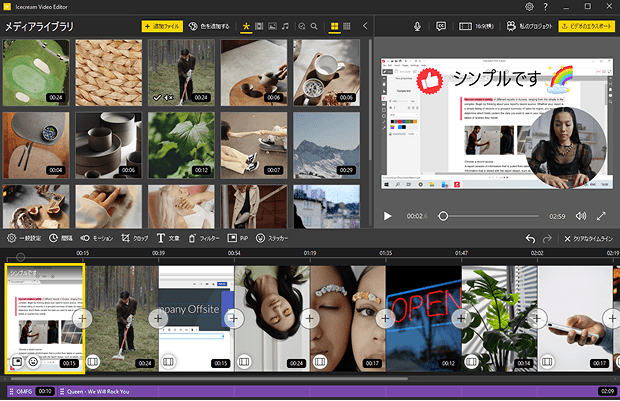Switch library to large thumbnail view
The width and height of the screenshot is (620, 401).
[335, 26]
